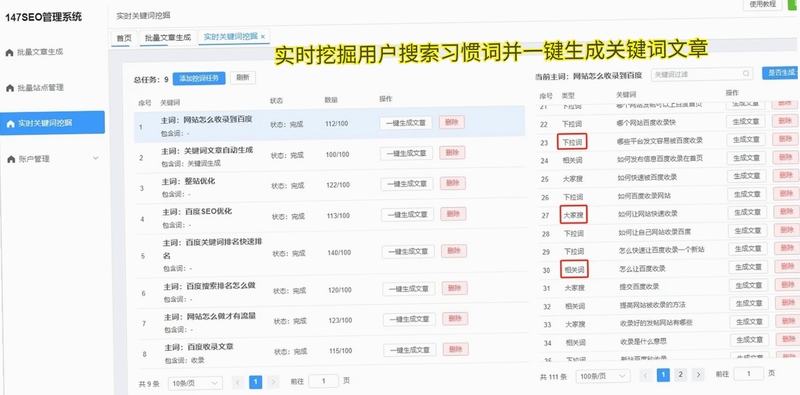
Task: Go to previous page in right pagination
Action: pos(645,376)
